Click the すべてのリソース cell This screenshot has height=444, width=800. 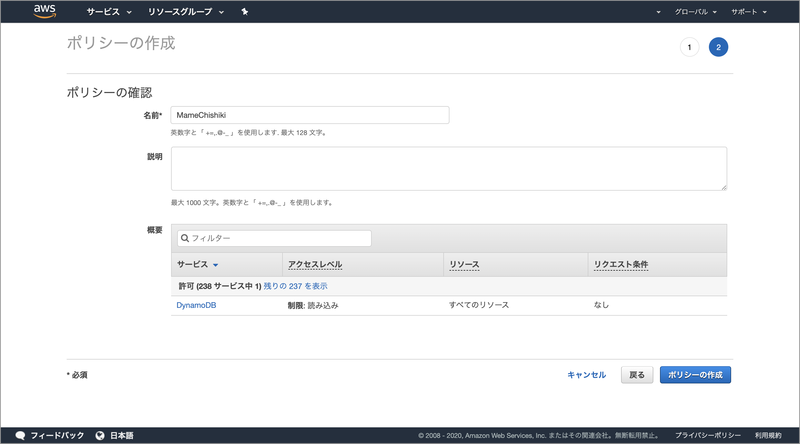(x=479, y=305)
